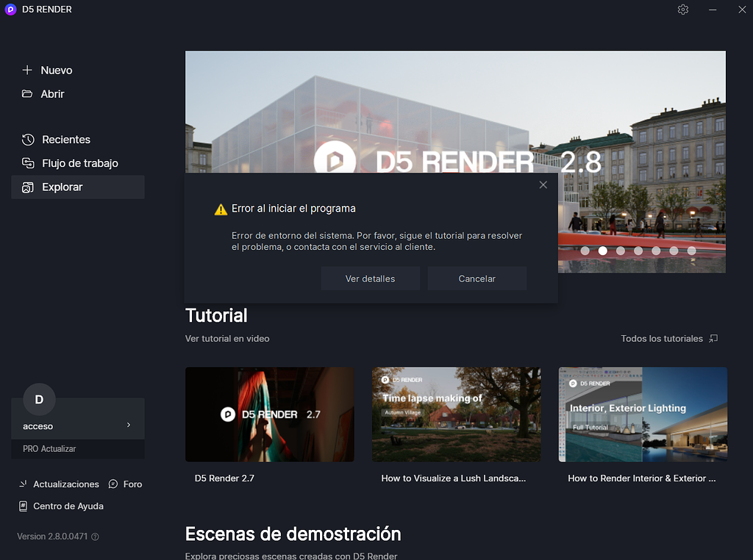753x560 pixels.
Task: Open the Recientes section
Action: (x=78, y=140)
